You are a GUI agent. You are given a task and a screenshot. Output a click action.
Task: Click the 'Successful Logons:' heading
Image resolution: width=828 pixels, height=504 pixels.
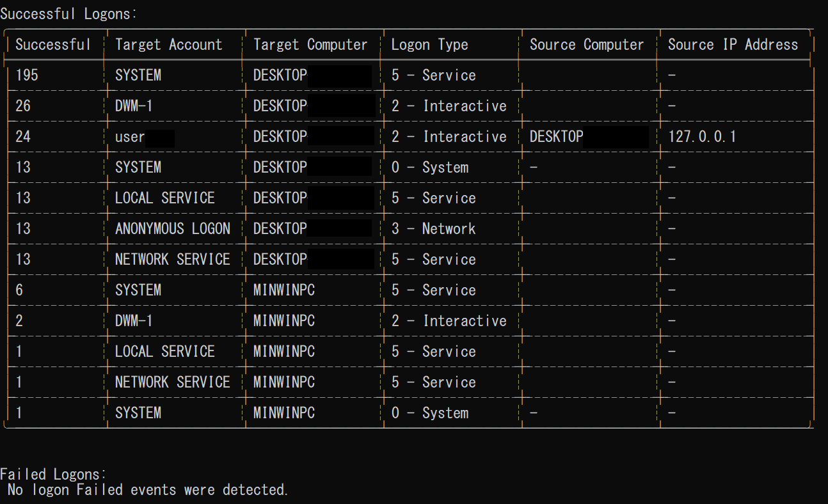[68, 13]
